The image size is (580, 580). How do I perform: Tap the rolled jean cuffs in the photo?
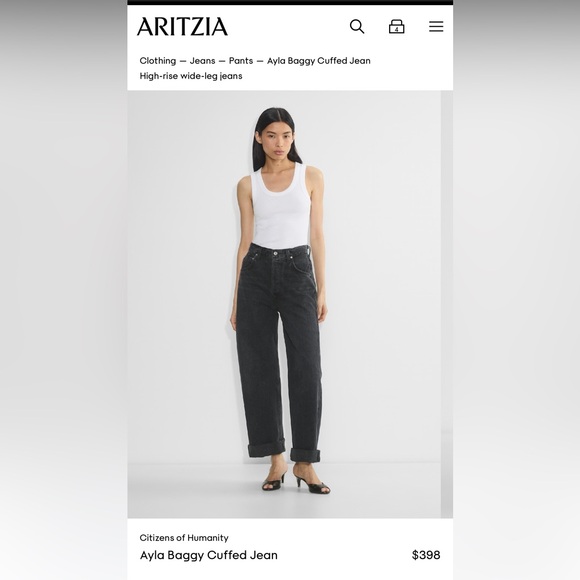(x=284, y=451)
